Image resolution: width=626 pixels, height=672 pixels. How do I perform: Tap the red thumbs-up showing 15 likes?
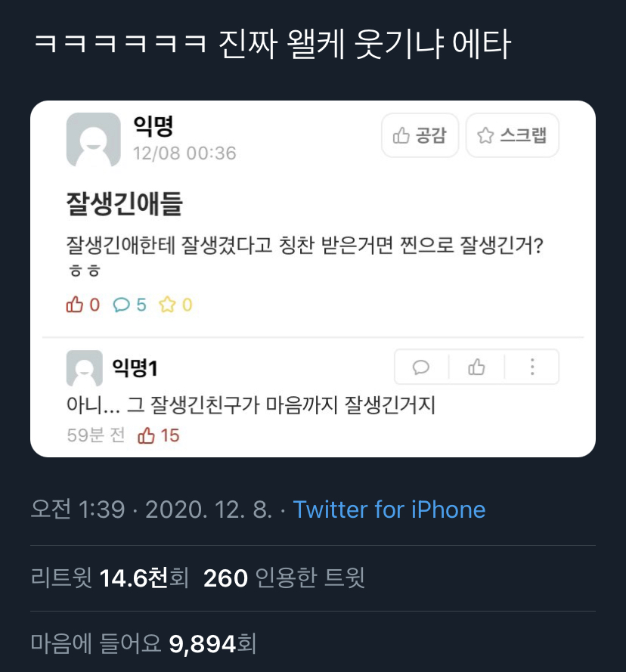click(x=147, y=435)
